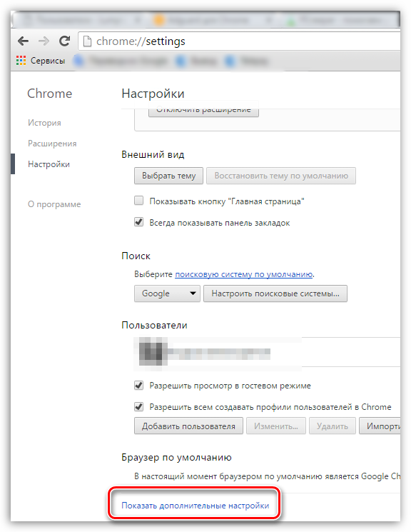This screenshot has width=411, height=532.
Task: Open the default search engine link
Action: click(244, 274)
